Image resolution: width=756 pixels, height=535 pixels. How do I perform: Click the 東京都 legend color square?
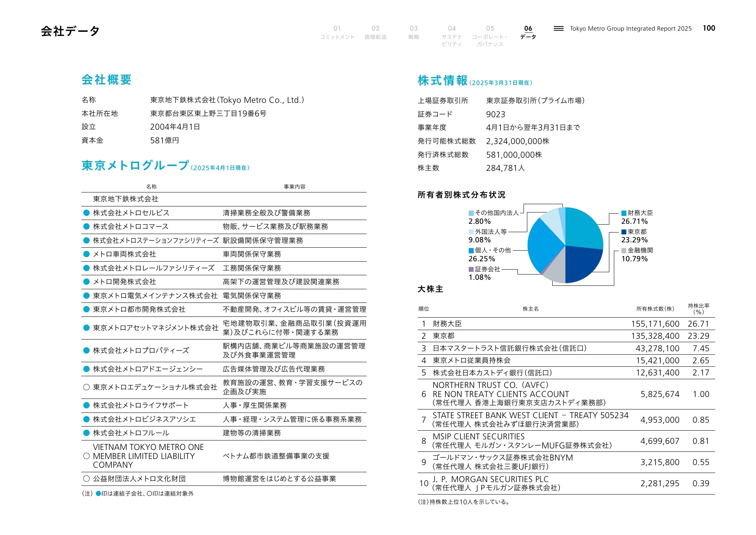[624, 232]
